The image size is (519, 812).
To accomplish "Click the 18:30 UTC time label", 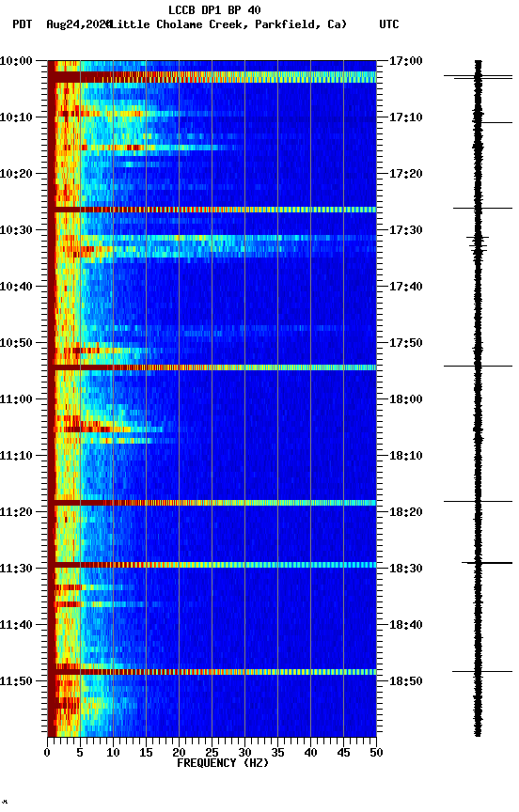I will coord(406,569).
